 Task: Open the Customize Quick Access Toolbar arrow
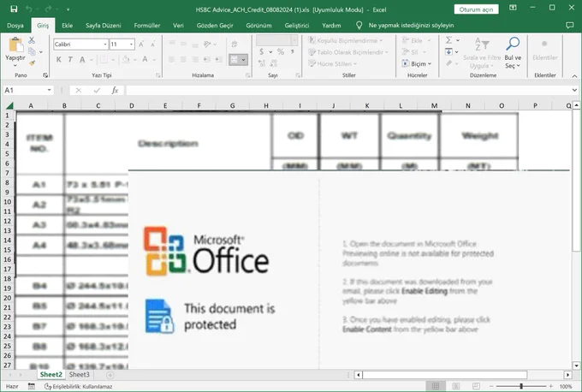pos(68,9)
